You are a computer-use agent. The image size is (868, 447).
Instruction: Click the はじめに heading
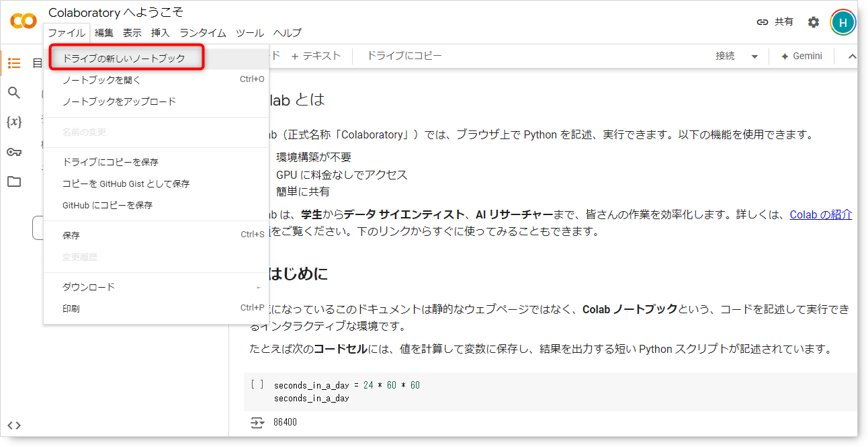coord(298,274)
